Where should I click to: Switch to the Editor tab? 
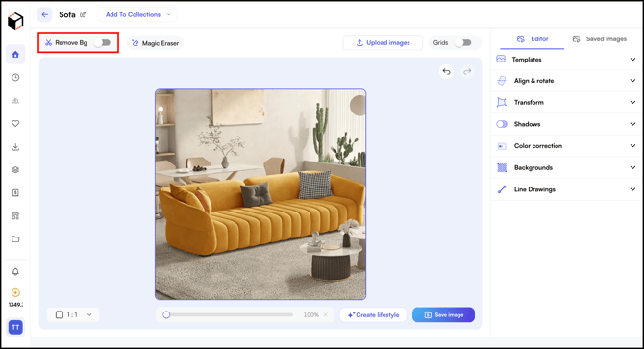tap(533, 39)
